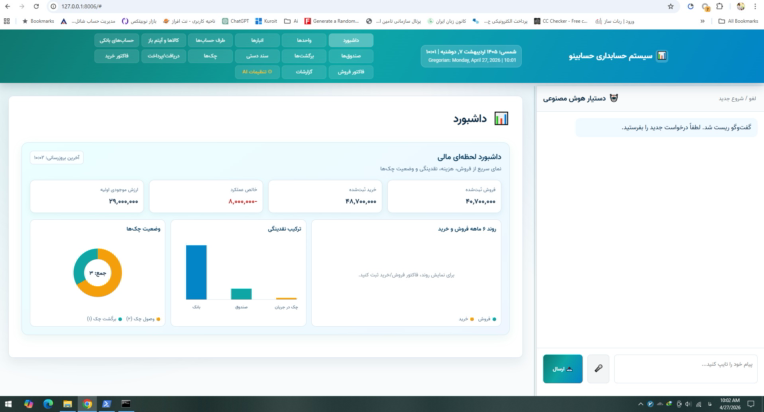This screenshot has height=412, width=764.
Task: Focus the chat message input field
Action: [686, 369]
